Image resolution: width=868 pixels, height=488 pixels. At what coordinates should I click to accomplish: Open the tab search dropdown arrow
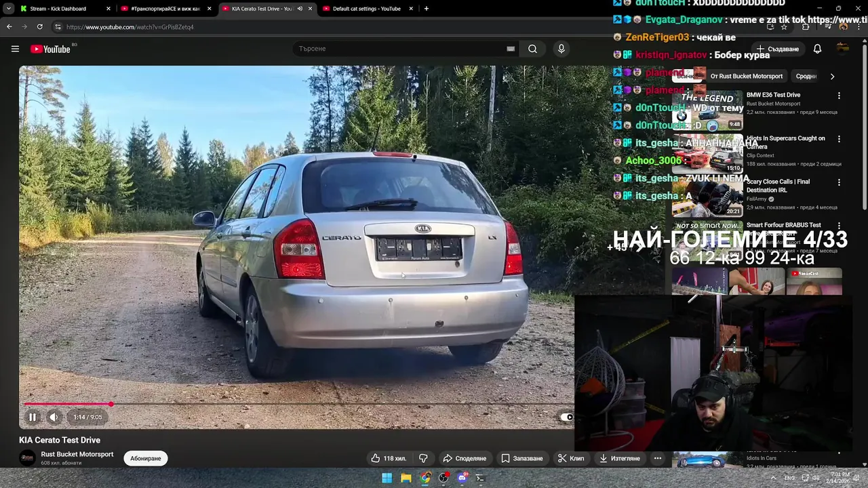[x=8, y=9]
